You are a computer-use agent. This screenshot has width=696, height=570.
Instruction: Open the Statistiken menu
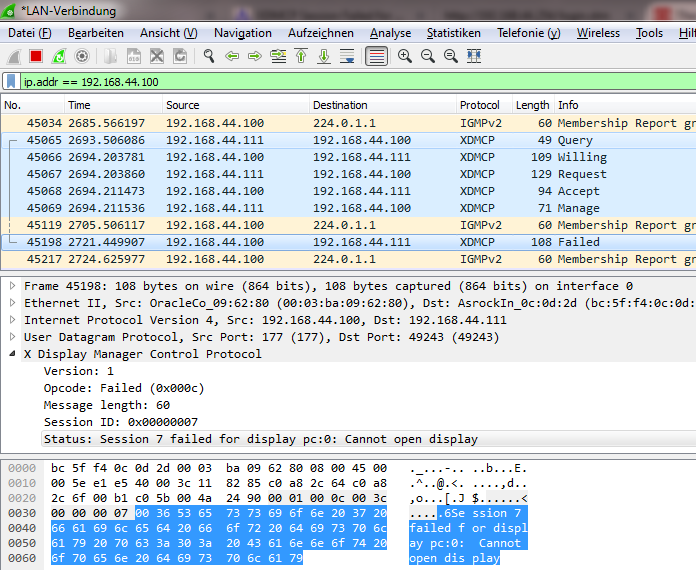pyautogui.click(x=454, y=33)
